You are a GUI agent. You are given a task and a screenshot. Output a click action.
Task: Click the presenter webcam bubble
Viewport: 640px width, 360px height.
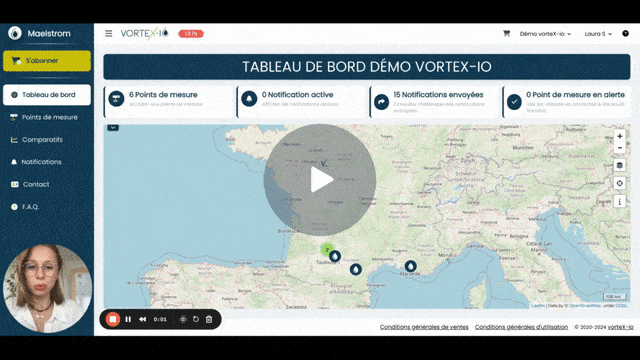click(x=47, y=289)
